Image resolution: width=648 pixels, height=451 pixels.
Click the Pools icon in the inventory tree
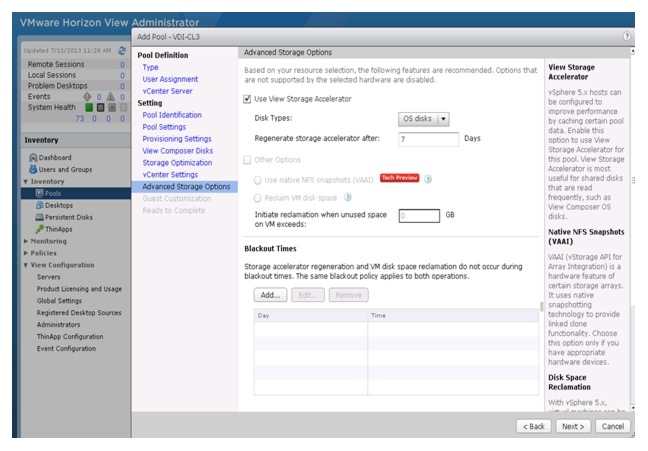click(x=40, y=193)
